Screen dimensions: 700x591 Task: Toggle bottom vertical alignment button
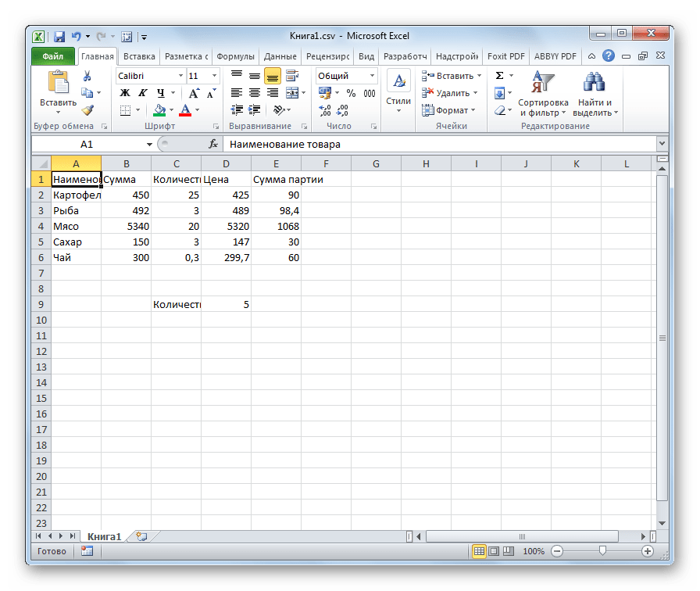272,76
